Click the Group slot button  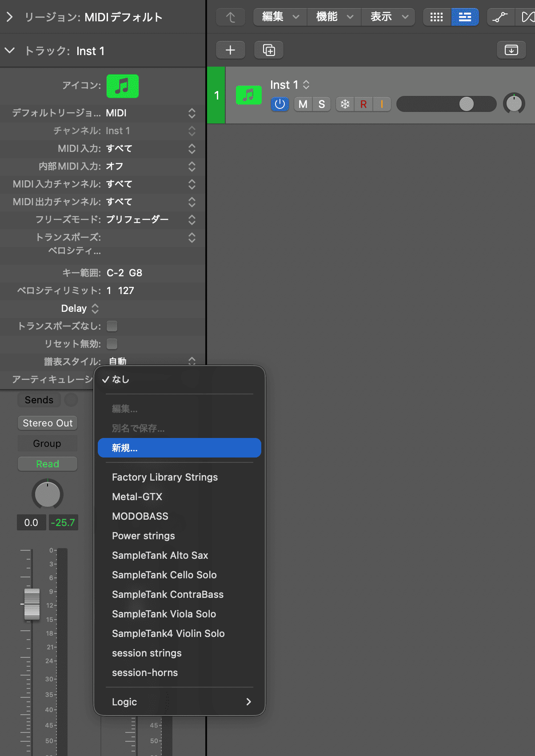(48, 443)
